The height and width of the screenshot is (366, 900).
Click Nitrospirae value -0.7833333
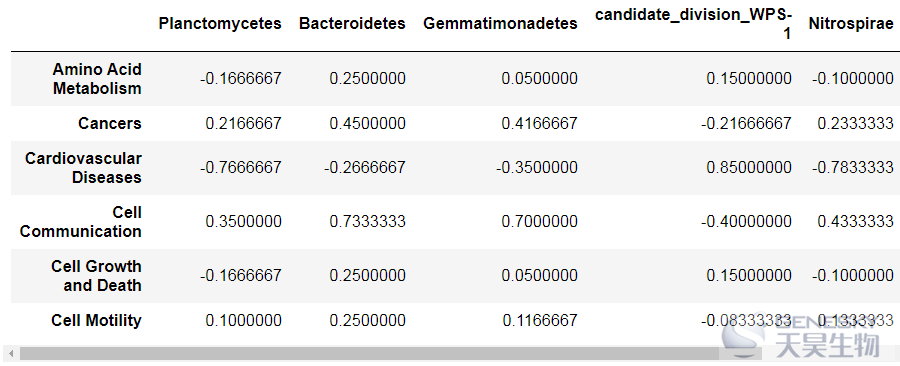[x=853, y=168]
